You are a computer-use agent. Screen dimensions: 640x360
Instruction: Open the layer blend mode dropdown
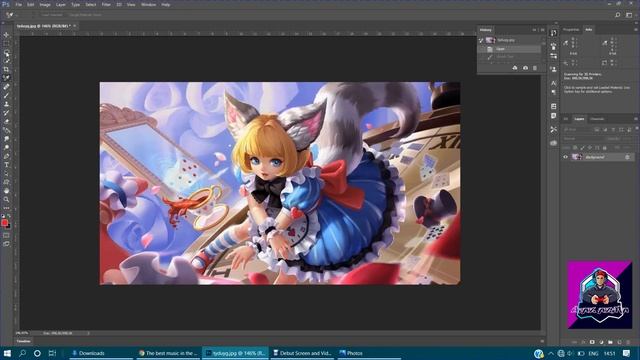(582, 139)
